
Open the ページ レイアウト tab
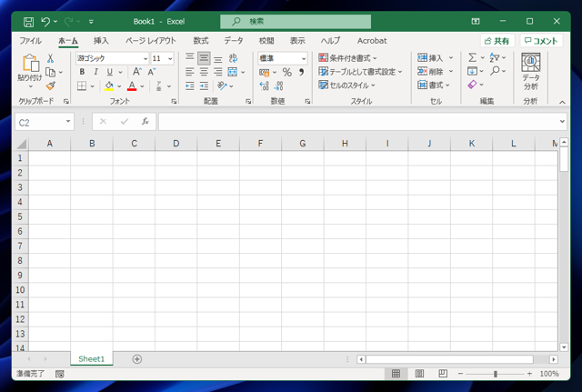[x=150, y=41]
